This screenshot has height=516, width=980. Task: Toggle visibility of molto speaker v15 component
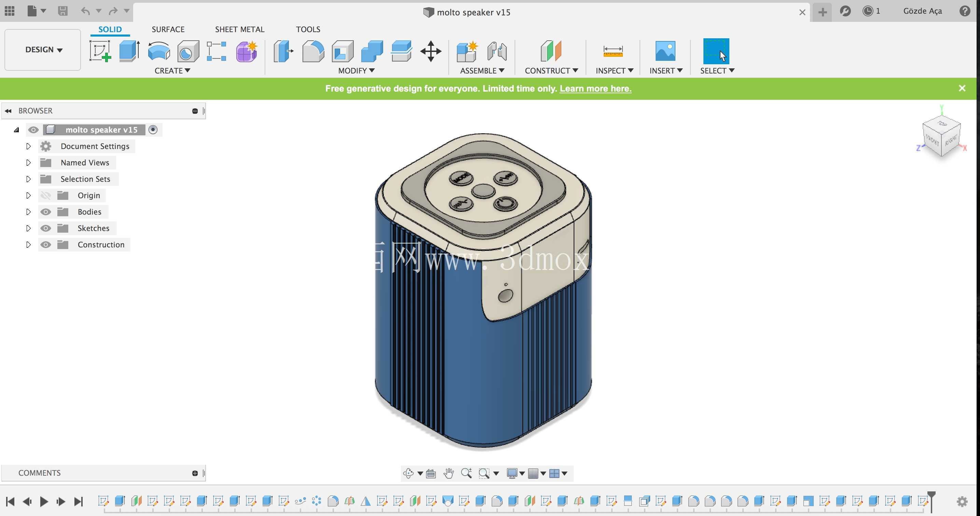(x=33, y=130)
